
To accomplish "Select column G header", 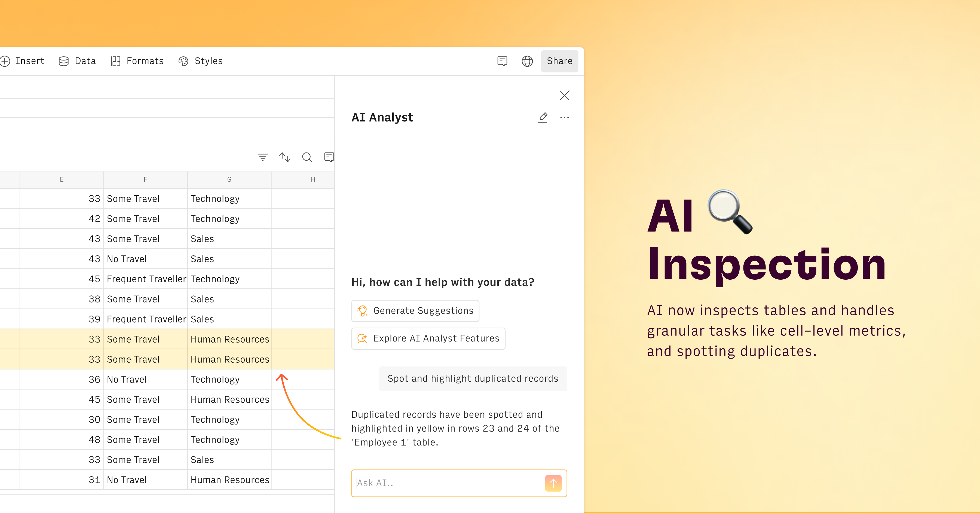I will coord(229,179).
